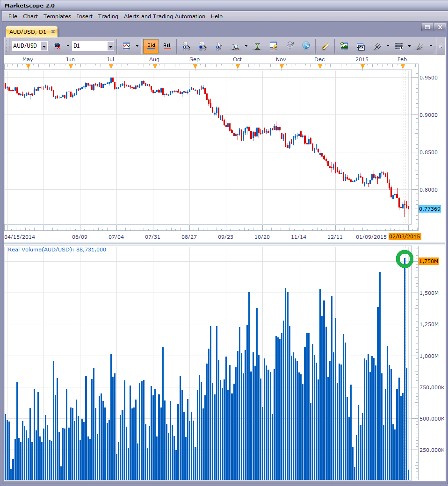Click the chart edit pencil icon
448x486 pixels.
click(274, 46)
